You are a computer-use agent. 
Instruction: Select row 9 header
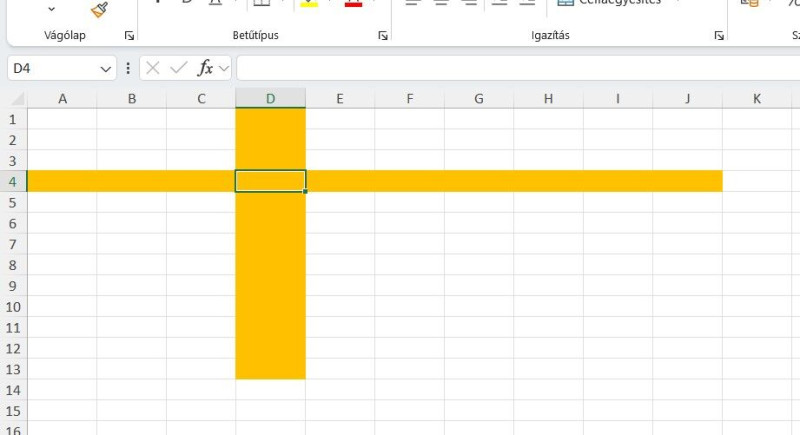[x=13, y=286]
